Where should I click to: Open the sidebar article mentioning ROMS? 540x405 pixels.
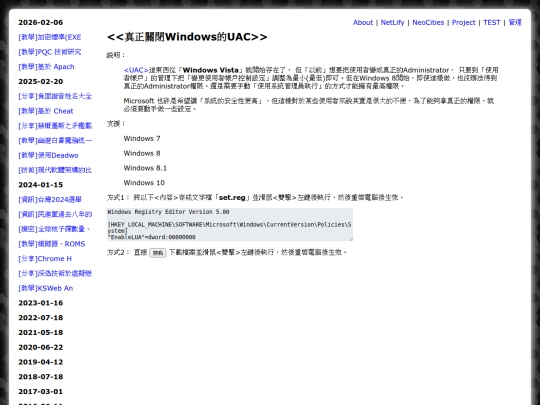[52, 244]
